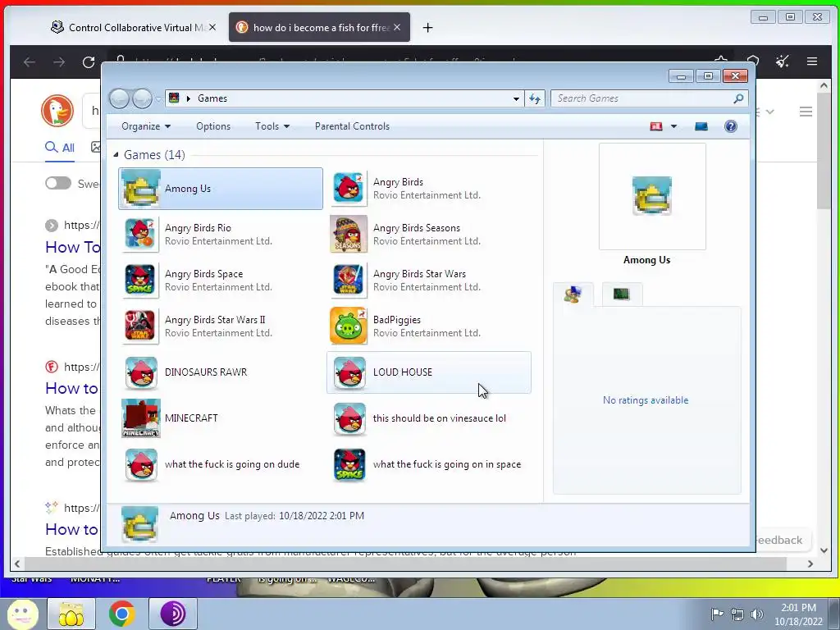The image size is (840, 630).
Task: Select the Angry Birds Star Wars icon
Action: click(x=349, y=281)
